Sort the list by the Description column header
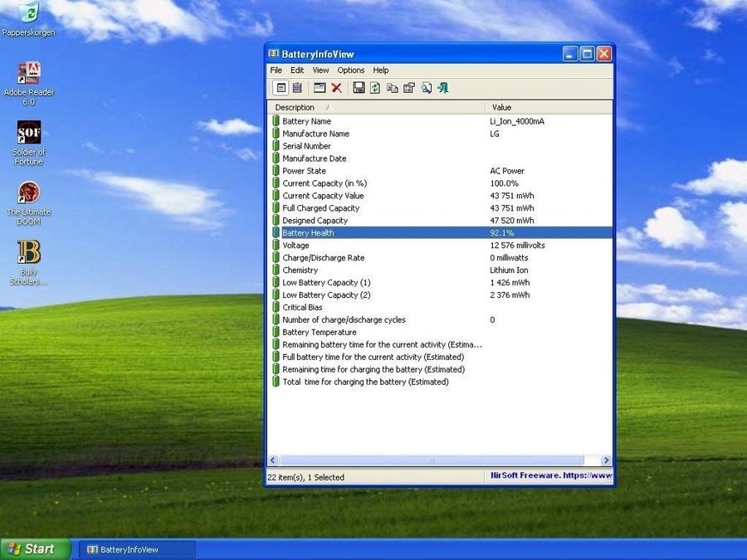Screen dimensions: 747x560 (x=376, y=107)
